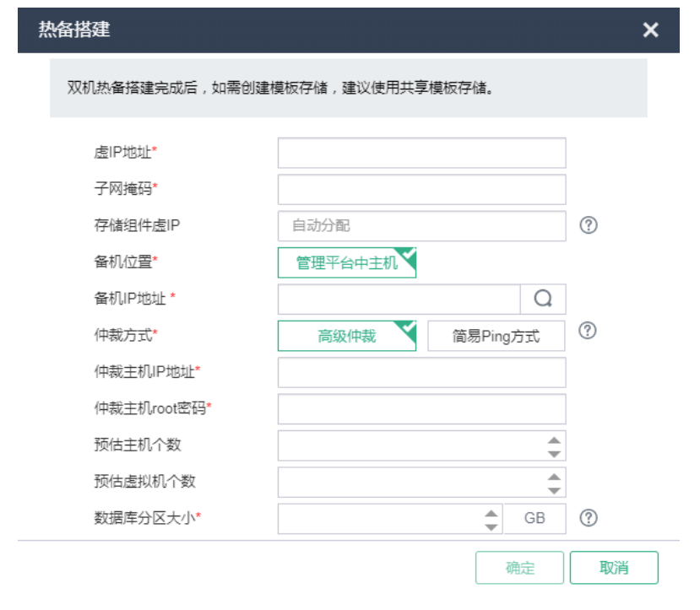Focus the 预估虚拟机个数 number field
The height and width of the screenshot is (610, 700).
[422, 482]
